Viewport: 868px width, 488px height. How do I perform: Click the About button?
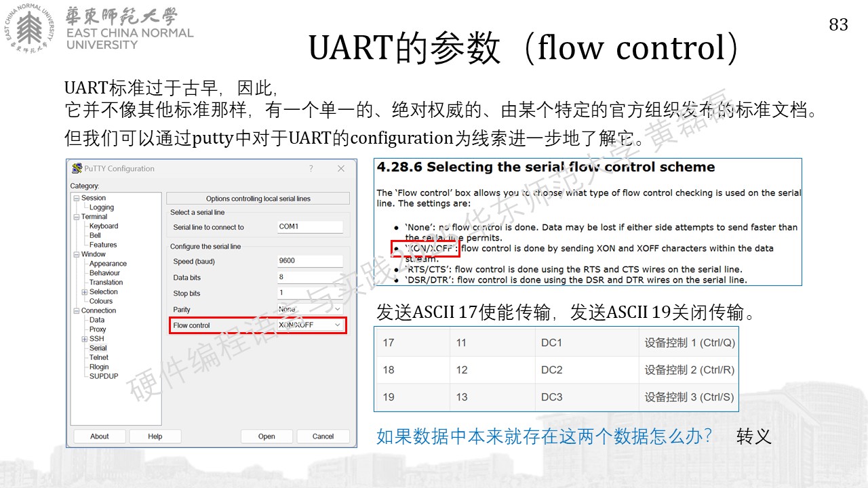[100, 436]
